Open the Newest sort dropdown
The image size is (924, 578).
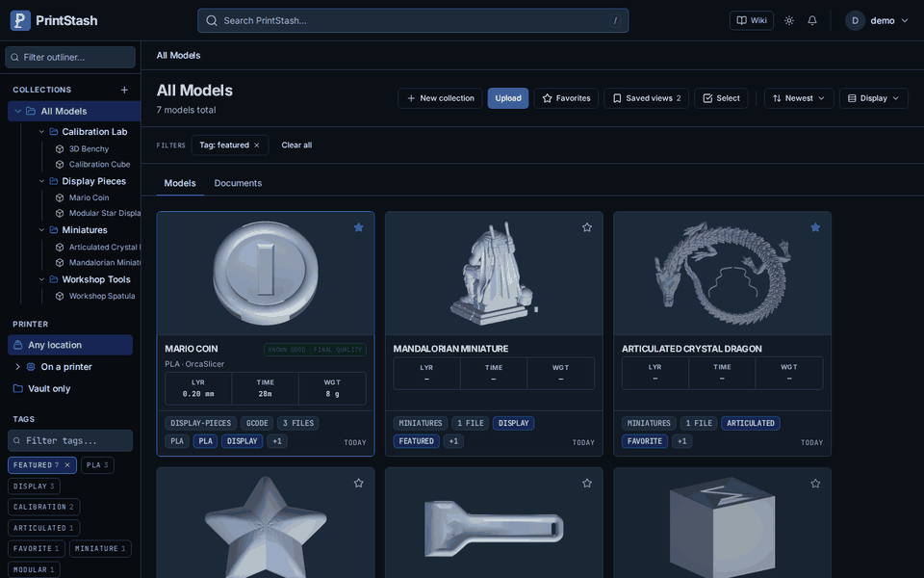click(x=799, y=98)
